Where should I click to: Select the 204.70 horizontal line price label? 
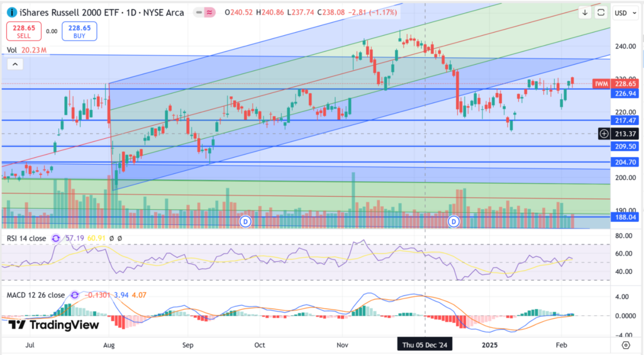[625, 162]
